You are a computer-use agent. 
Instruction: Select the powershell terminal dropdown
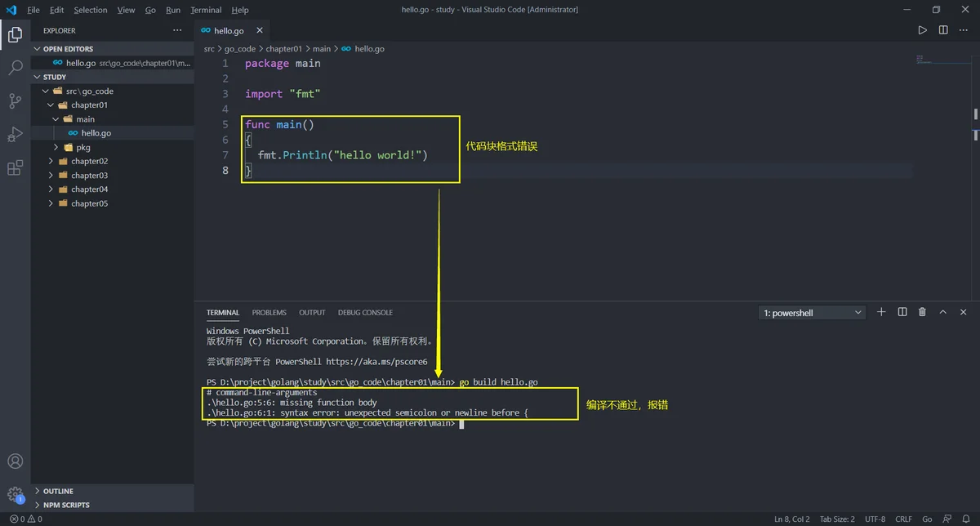click(x=812, y=313)
